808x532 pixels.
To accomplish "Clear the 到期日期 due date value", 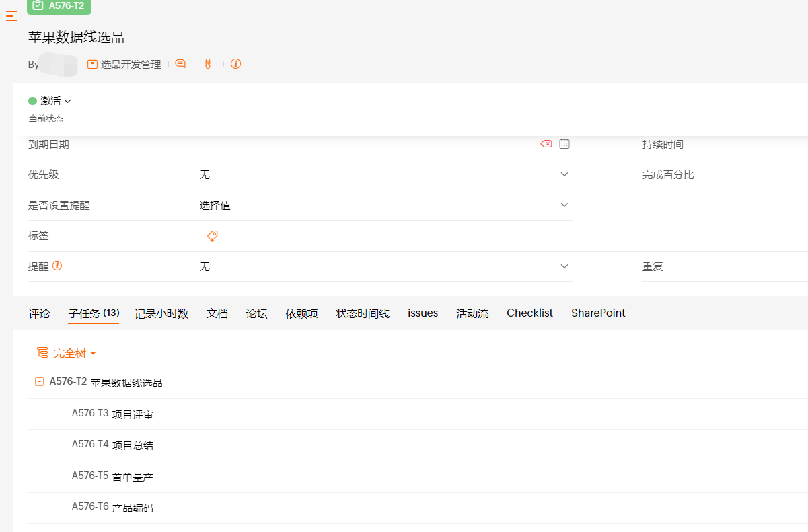I will pos(546,144).
